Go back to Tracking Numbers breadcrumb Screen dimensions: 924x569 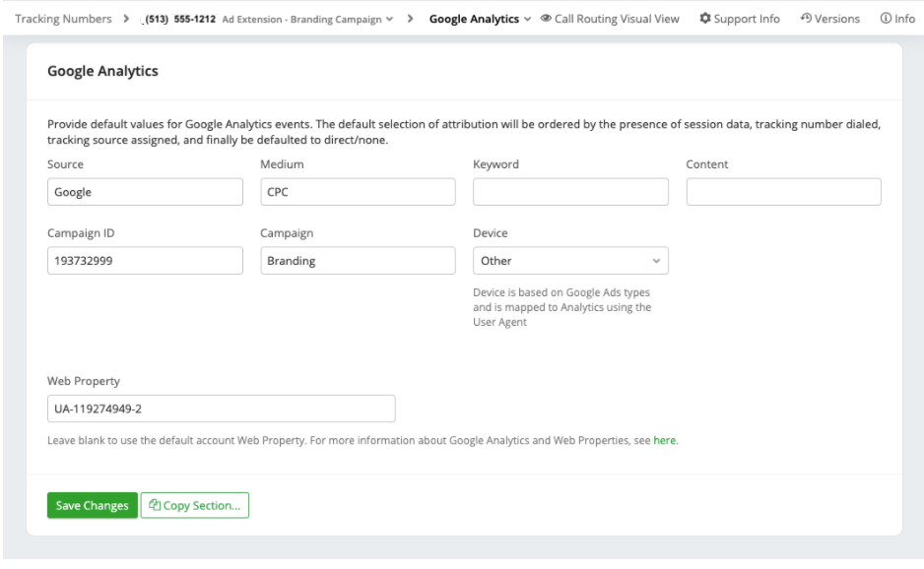tap(63, 20)
